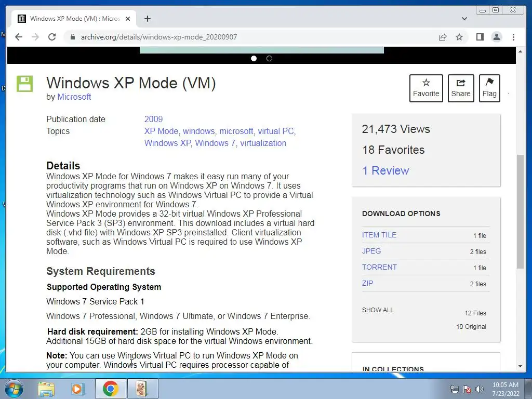532x399 pixels.
Task: Click the share page icon in address bar
Action: [443, 37]
